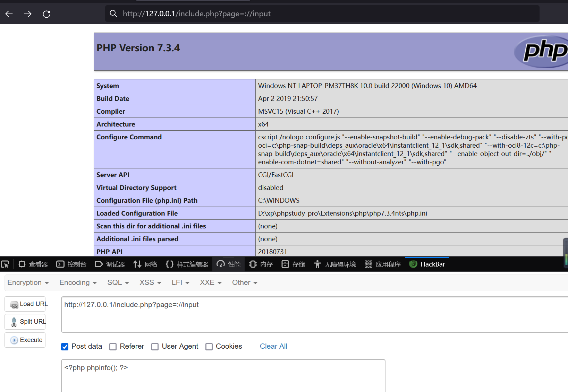
Task: Switch to the 控制台 (Console) tab
Action: coord(71,264)
